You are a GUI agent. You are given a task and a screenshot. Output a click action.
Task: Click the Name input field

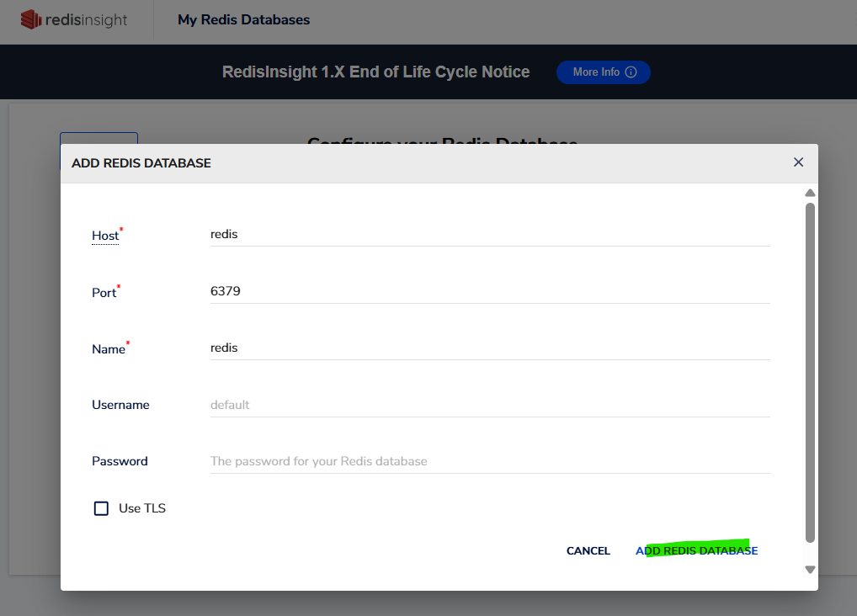pyautogui.click(x=490, y=348)
